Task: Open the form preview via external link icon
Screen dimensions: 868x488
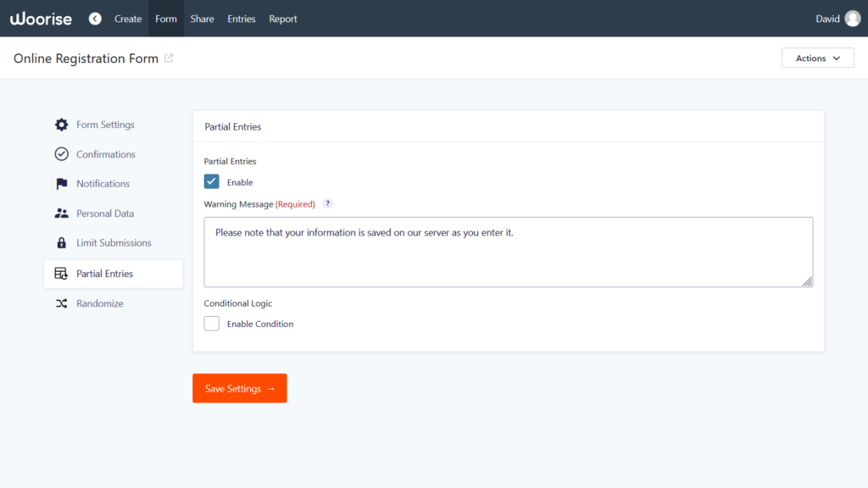Action: 170,58
